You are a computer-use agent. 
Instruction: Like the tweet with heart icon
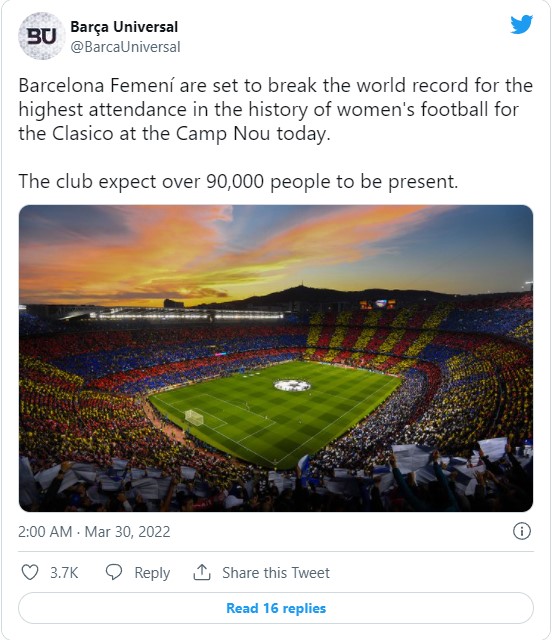point(30,572)
